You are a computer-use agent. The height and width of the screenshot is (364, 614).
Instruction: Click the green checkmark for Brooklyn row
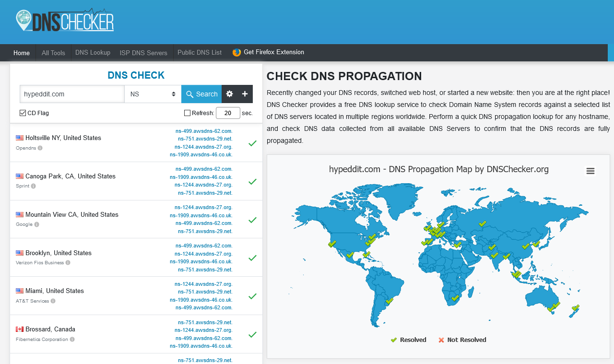coord(252,258)
